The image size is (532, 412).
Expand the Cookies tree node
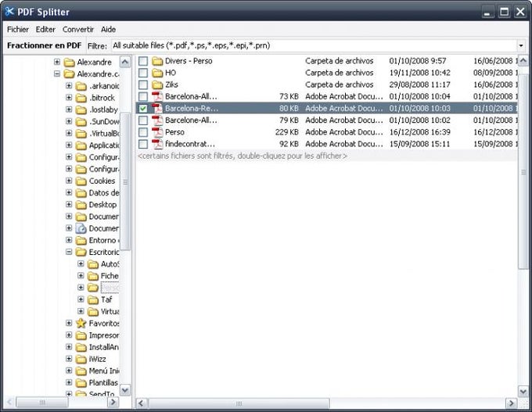(x=69, y=181)
